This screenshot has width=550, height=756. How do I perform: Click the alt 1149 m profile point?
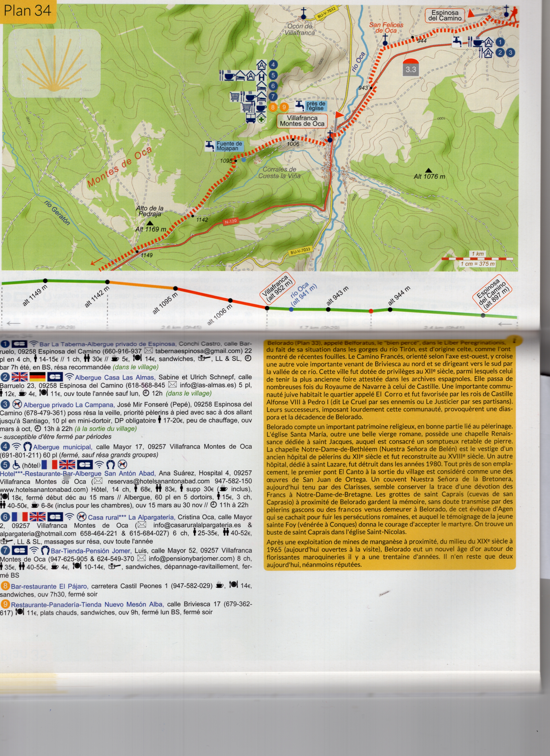click(x=45, y=281)
